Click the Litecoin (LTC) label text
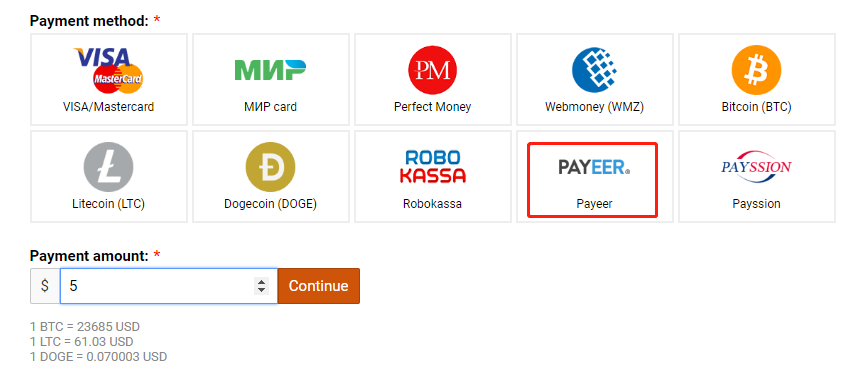This screenshot has height=382, width=851. pyautogui.click(x=109, y=204)
